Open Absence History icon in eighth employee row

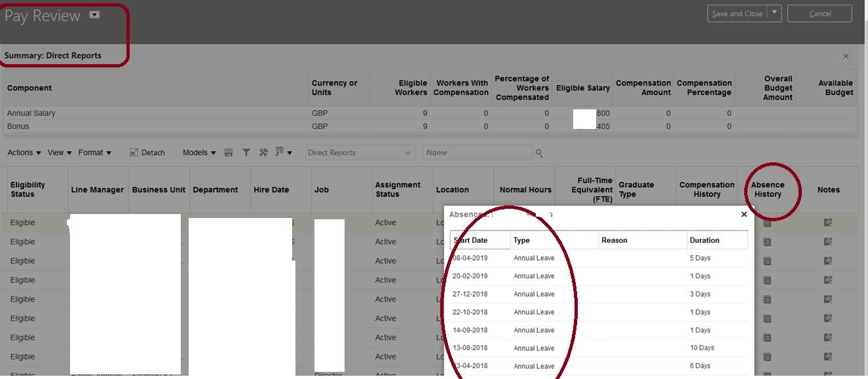tap(767, 357)
